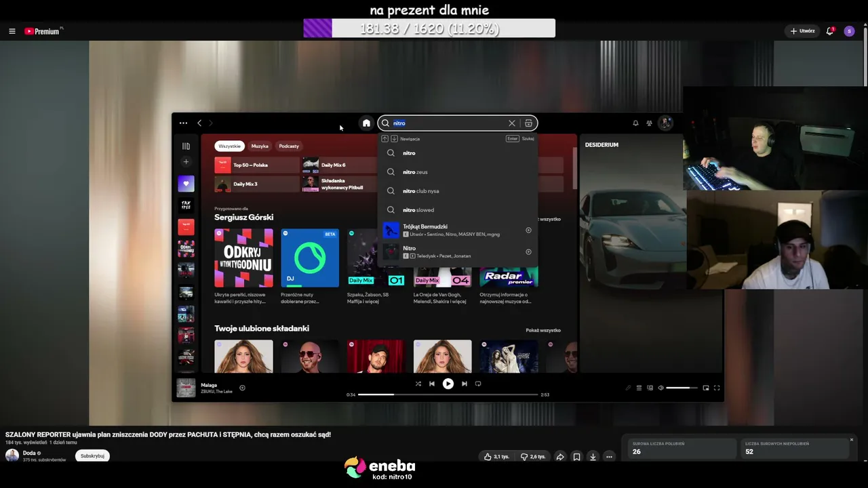Screen dimensions: 868x488
Task: Open the YouTube account avatar menu
Action: coord(849,31)
